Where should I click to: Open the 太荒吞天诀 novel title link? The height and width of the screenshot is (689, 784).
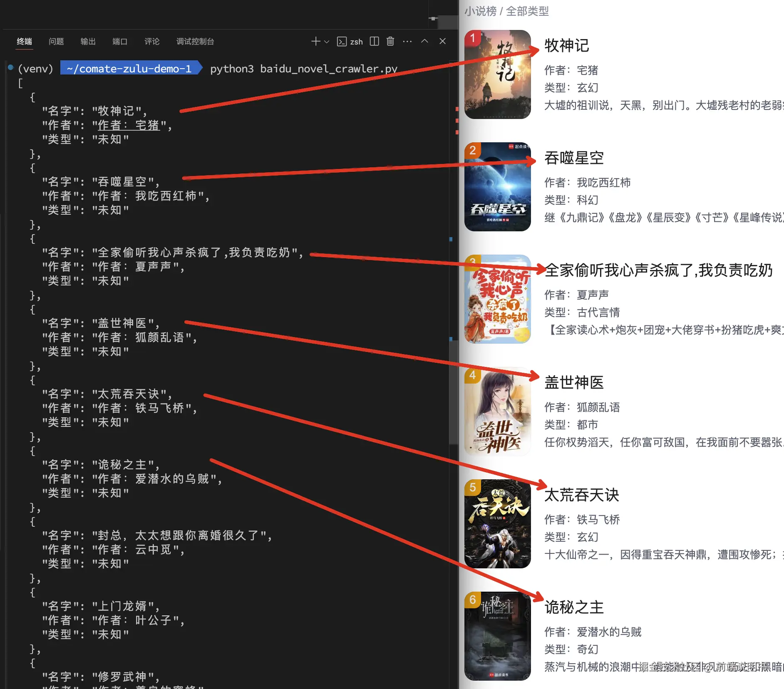click(582, 495)
